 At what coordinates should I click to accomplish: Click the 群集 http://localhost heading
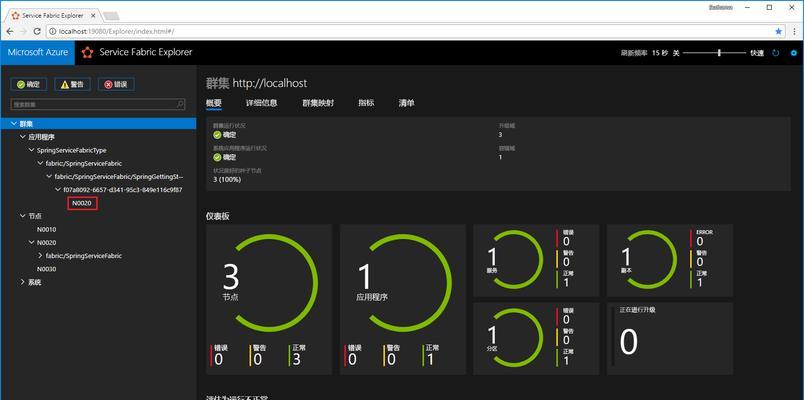click(256, 83)
